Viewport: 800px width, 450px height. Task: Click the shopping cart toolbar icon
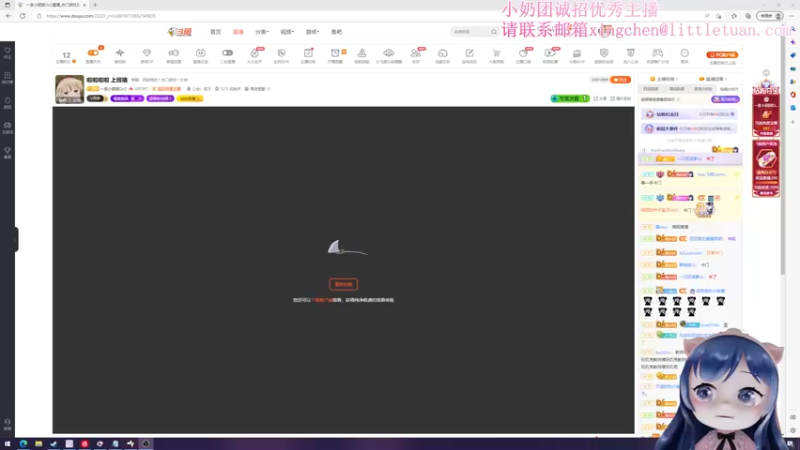point(496,53)
